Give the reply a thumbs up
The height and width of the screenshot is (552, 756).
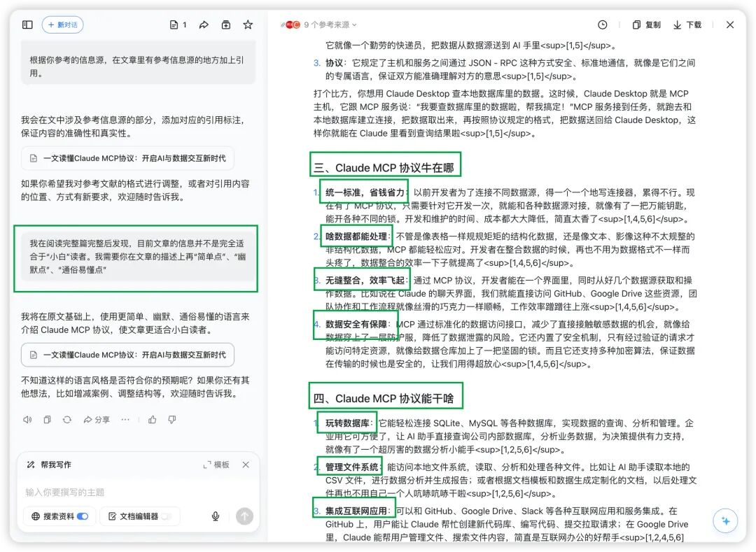coord(153,420)
